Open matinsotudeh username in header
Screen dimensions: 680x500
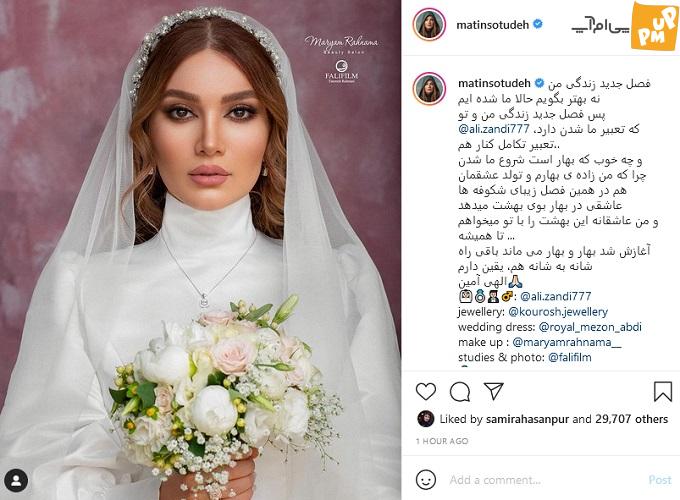point(492,25)
